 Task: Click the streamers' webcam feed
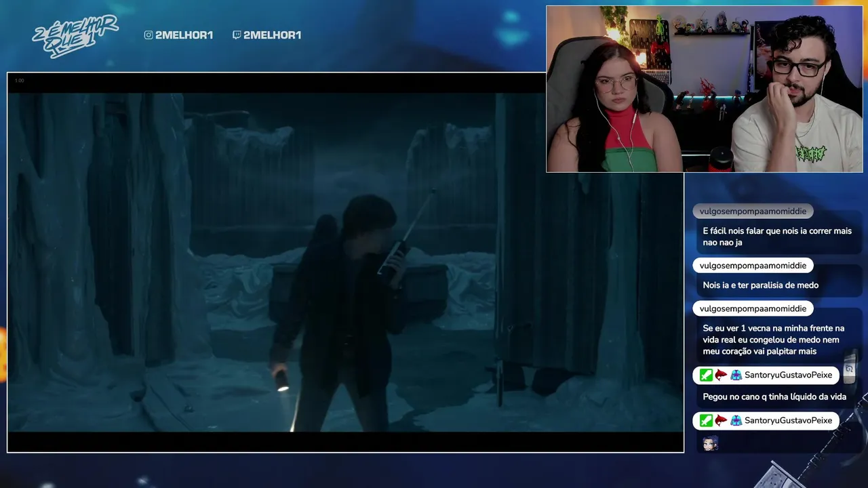pos(705,89)
